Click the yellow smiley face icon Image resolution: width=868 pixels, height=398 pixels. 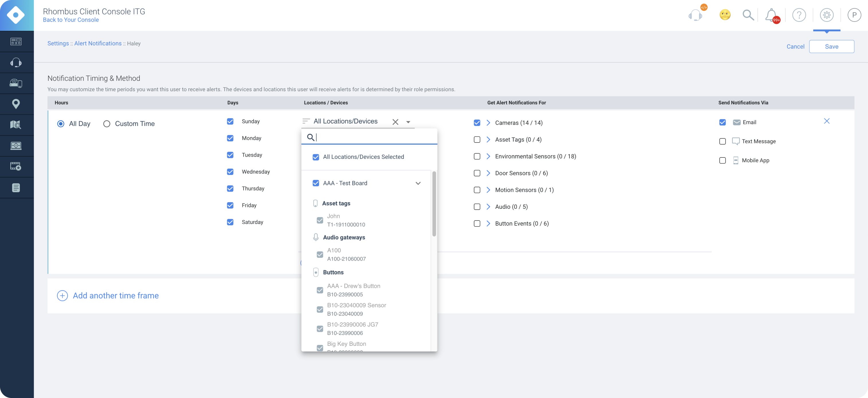(x=725, y=15)
